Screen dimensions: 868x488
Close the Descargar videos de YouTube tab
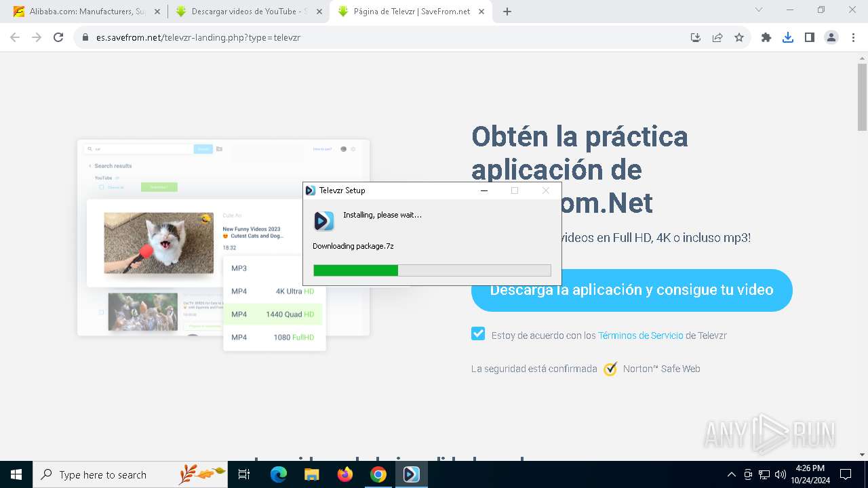[319, 12]
